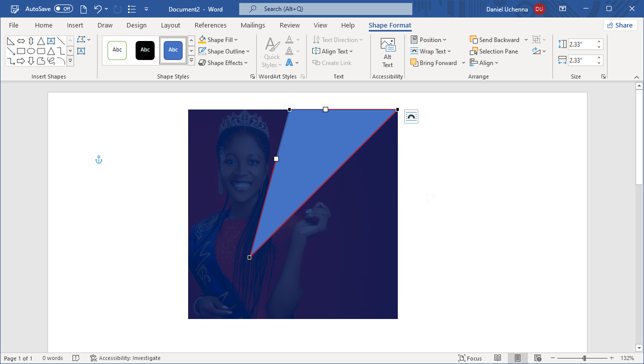Open the Selection Pane
The width and height of the screenshot is (644, 364).
494,51
